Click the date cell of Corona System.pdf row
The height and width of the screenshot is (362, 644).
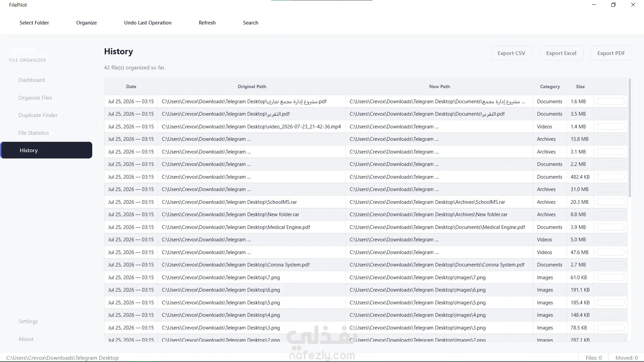tap(131, 265)
